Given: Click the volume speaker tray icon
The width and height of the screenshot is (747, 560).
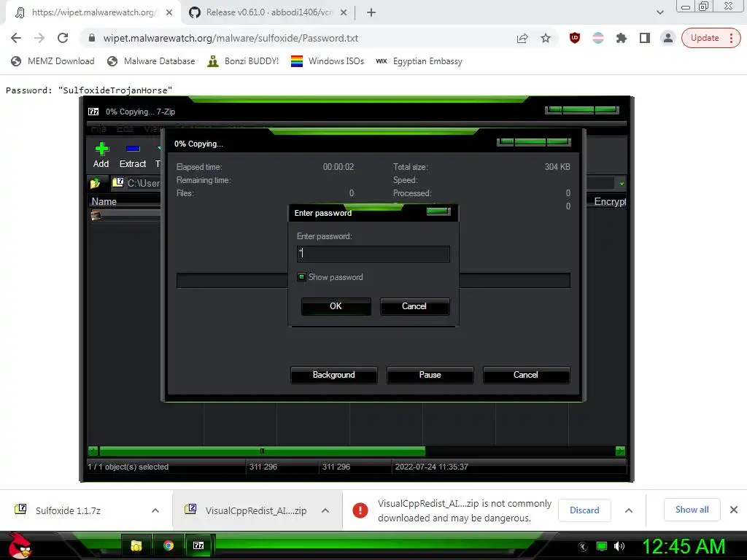Looking at the screenshot, I should pos(619,546).
